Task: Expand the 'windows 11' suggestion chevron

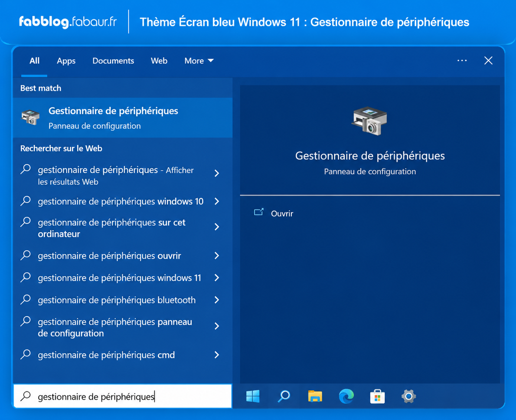Action: (217, 278)
